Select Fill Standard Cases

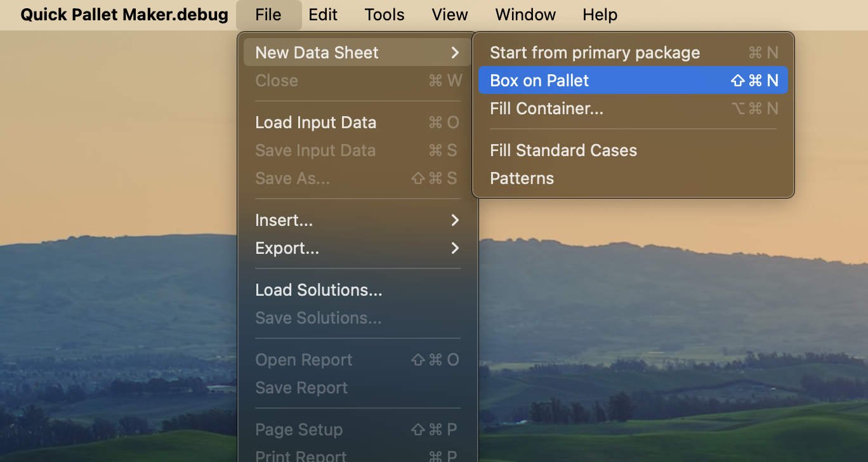point(633,150)
